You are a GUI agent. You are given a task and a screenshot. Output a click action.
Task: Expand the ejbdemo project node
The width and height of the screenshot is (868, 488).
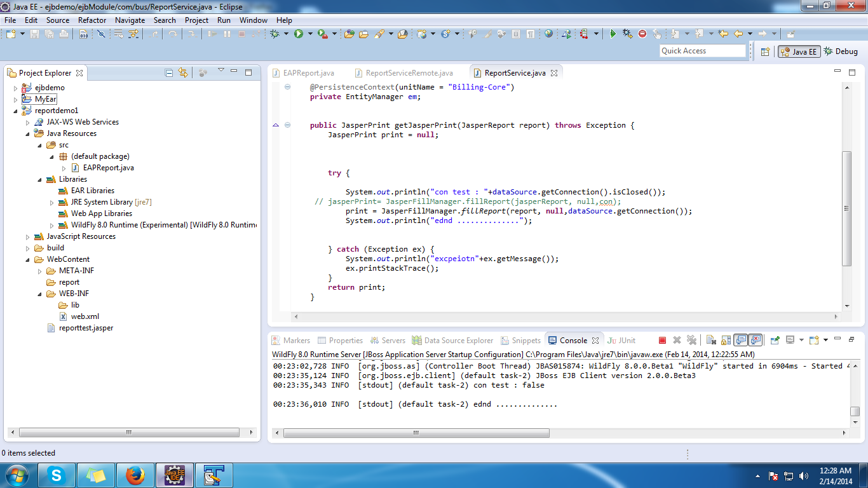pyautogui.click(x=16, y=88)
